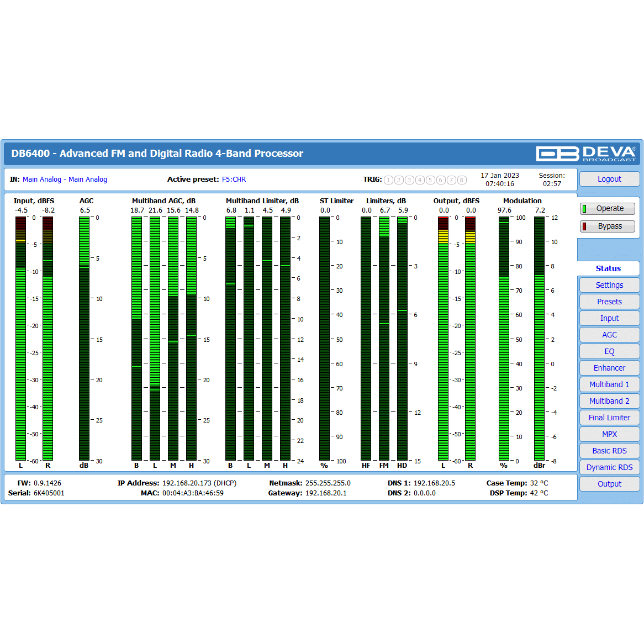644x644 pixels.
Task: Open the MPX page
Action: pos(609,434)
